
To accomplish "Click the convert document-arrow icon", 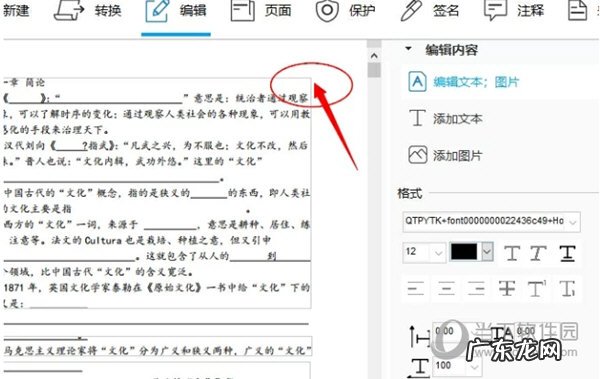I will click(x=68, y=10).
